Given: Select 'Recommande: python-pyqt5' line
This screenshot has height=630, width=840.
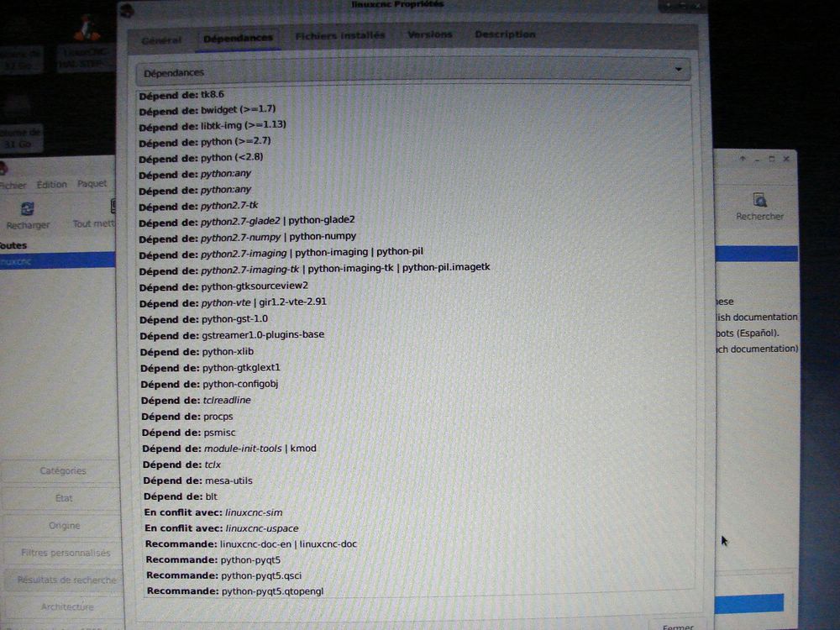Looking at the screenshot, I should (213, 559).
